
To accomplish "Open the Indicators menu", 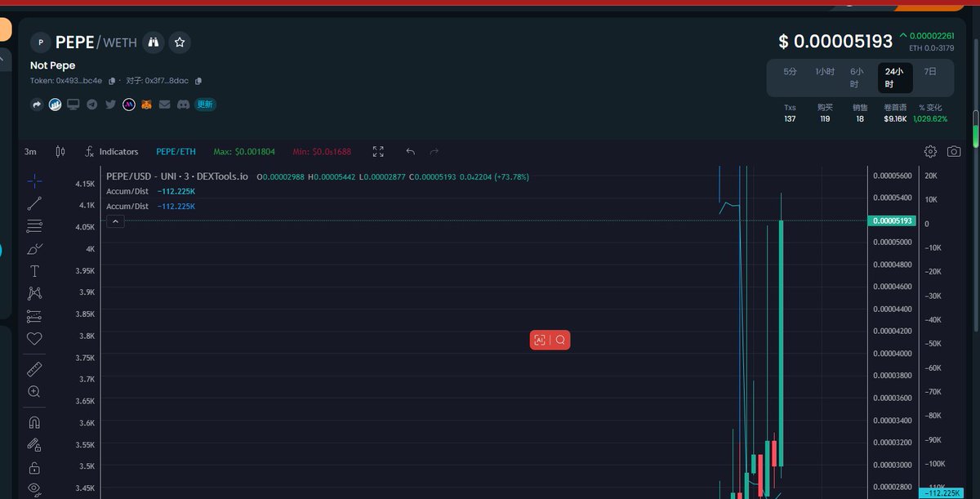I will (x=112, y=152).
